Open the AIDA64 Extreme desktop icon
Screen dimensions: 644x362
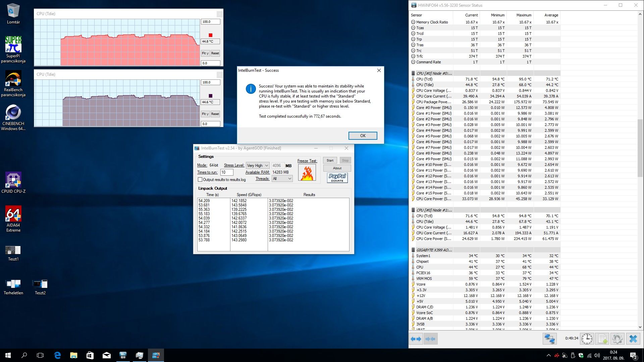[x=13, y=219]
